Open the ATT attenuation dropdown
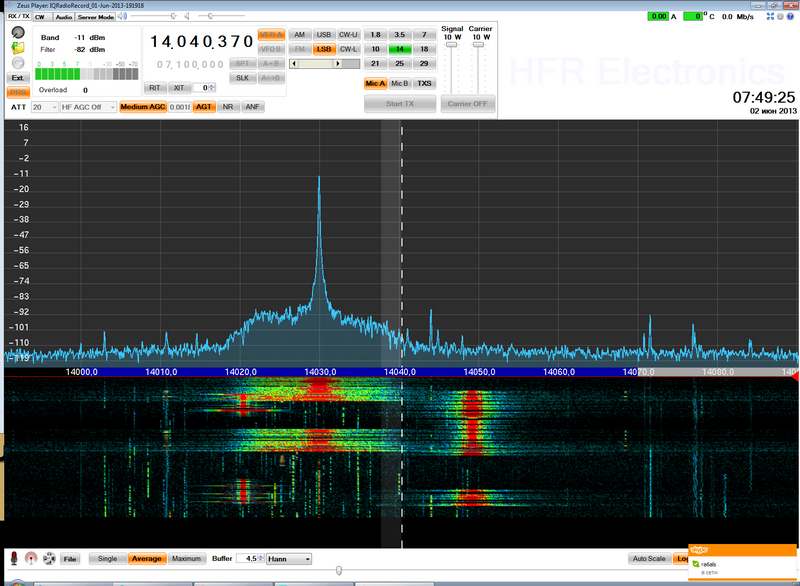 coord(43,106)
